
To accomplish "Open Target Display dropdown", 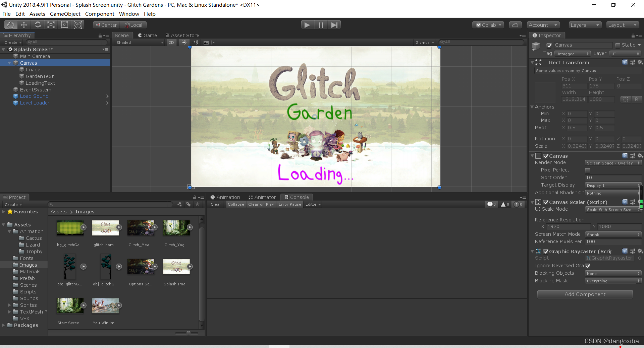I will (x=613, y=186).
